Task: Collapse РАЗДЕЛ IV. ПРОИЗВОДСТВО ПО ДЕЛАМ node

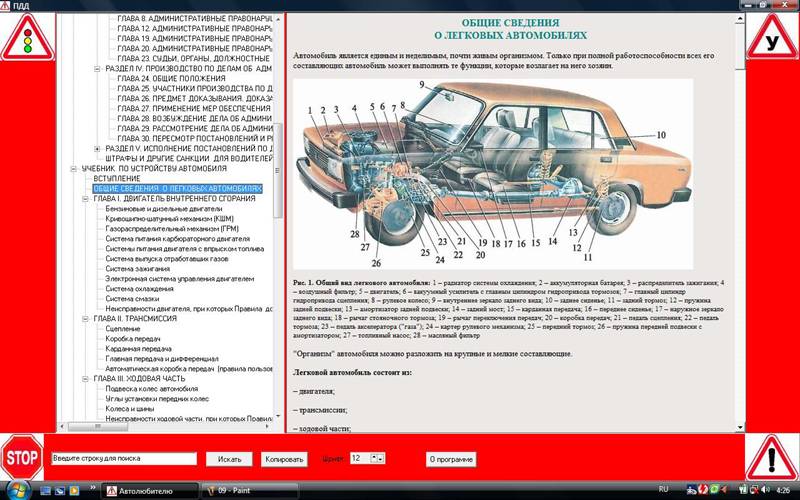Action: coord(97,68)
